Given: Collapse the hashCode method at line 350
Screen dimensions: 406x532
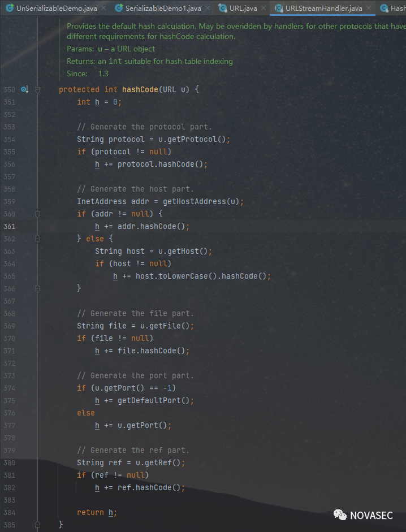Looking at the screenshot, I should coord(38,89).
